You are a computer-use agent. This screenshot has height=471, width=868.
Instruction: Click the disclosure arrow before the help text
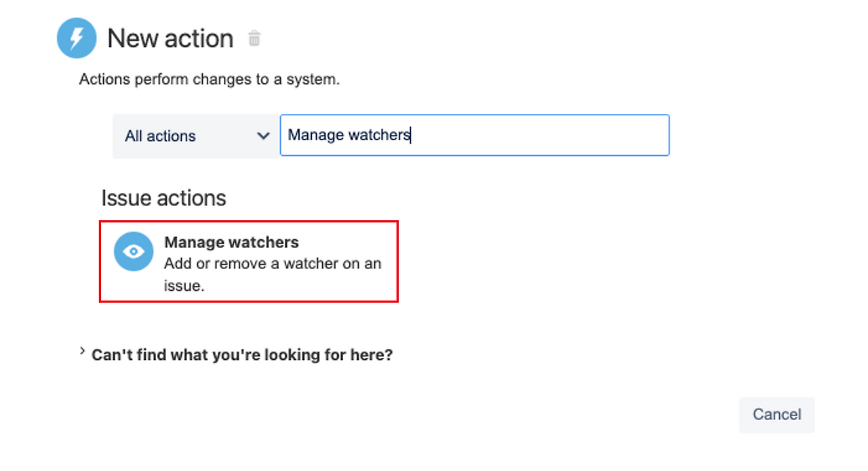click(x=81, y=351)
